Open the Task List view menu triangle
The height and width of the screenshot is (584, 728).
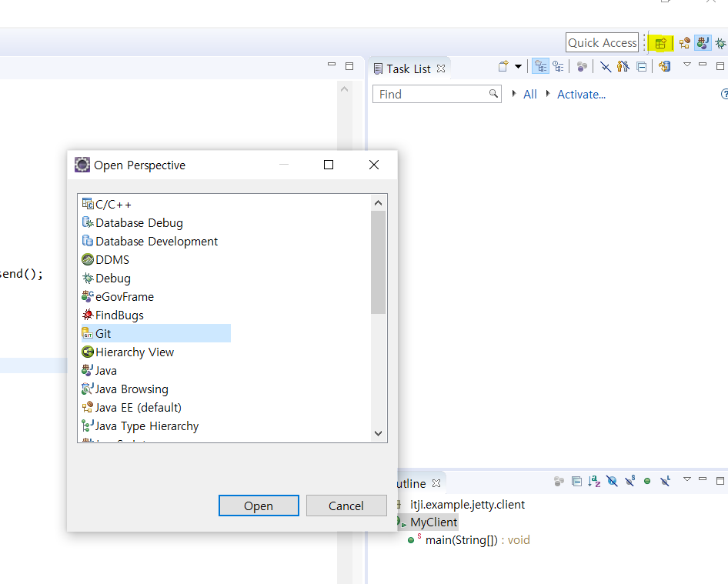687,65
